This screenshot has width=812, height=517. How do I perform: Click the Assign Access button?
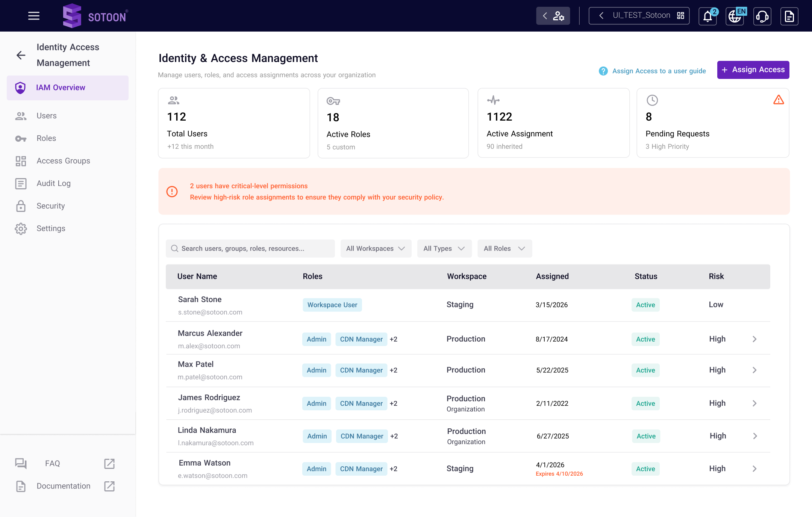753,70
